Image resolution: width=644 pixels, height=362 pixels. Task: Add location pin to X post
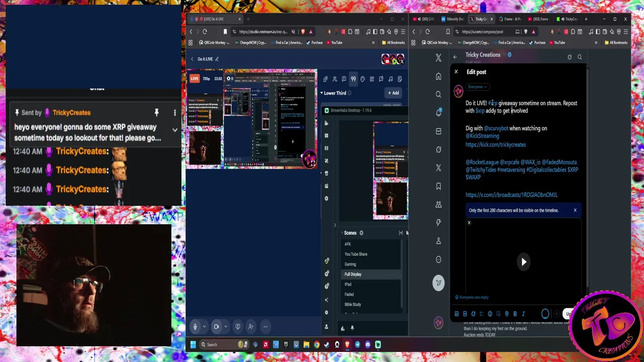pyautogui.click(x=507, y=314)
